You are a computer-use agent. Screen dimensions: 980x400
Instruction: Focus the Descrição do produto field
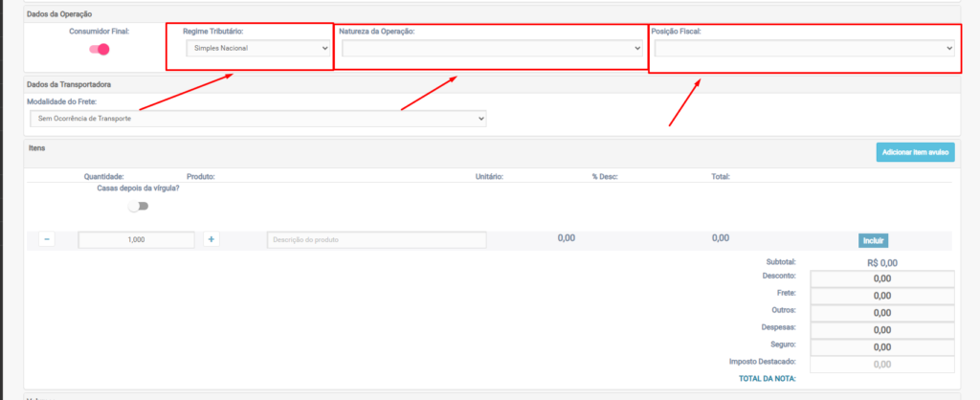[376, 239]
